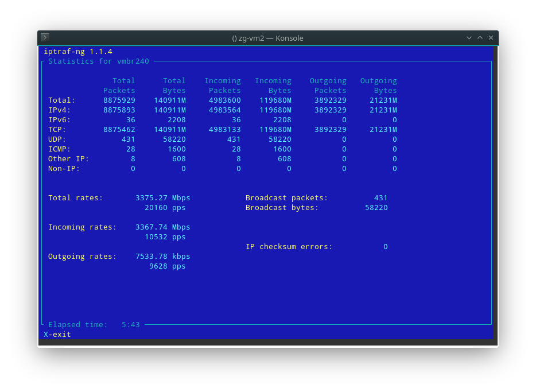The height and width of the screenshot is (392, 536).
Task: Click the 3367.74 Mbps incoming rate
Action: click(163, 227)
